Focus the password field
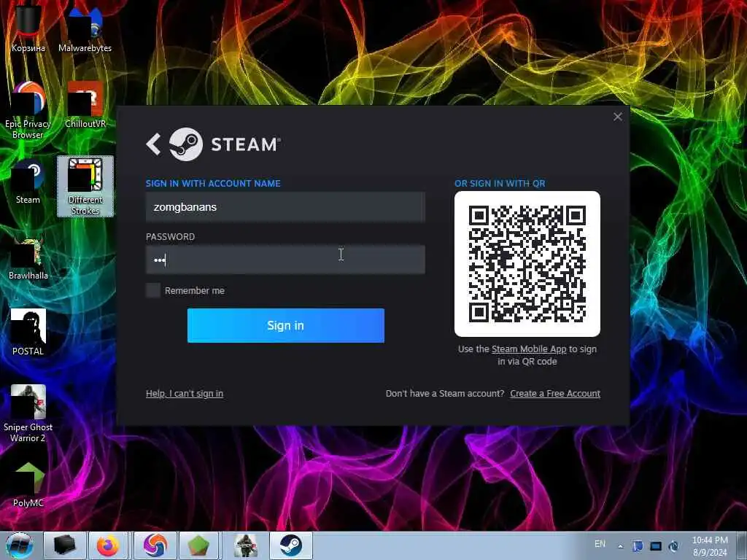Image resolution: width=747 pixels, height=560 pixels. (285, 260)
